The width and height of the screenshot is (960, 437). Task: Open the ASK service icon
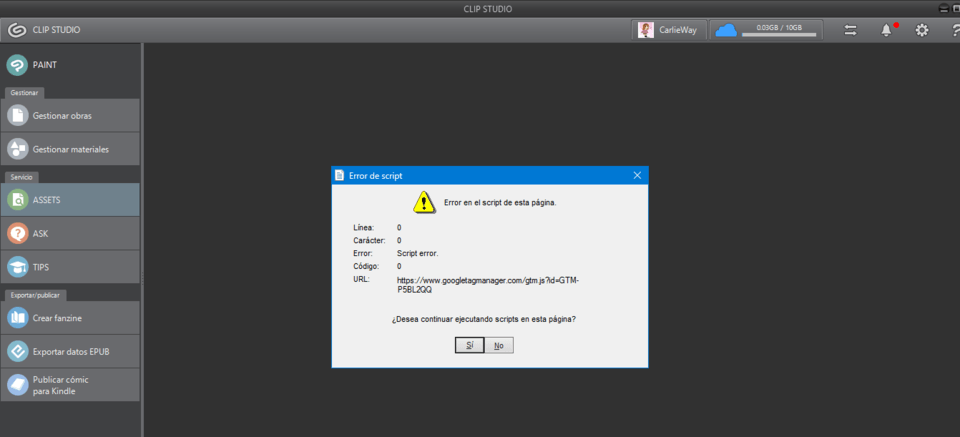18,233
